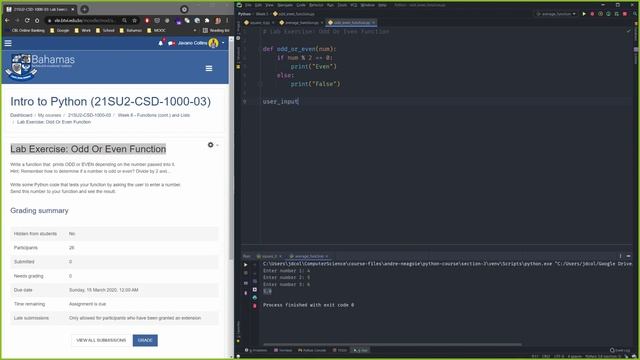Open PyCharm Run menu
The image size is (640, 360).
[x=330, y=5]
